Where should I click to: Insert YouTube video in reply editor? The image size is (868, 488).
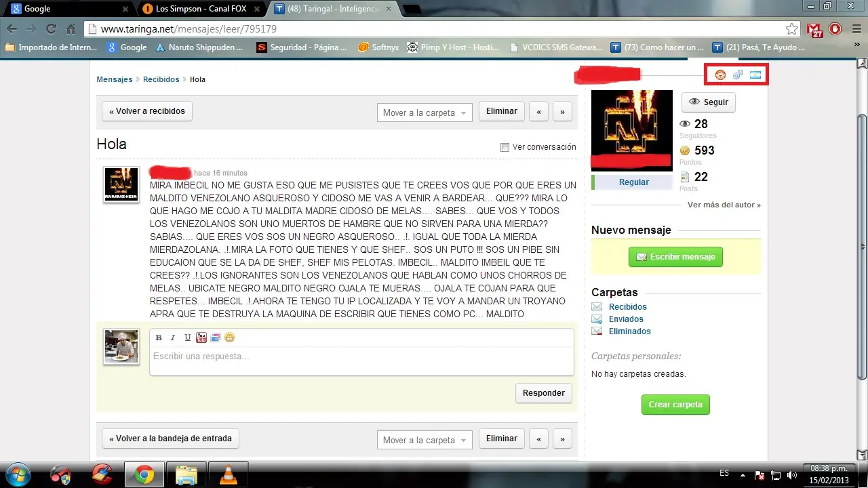click(x=201, y=338)
